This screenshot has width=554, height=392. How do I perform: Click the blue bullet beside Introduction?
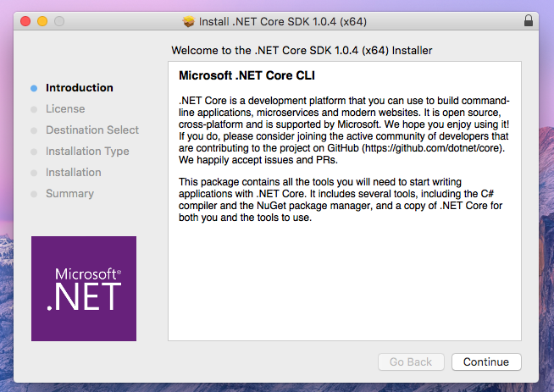click(34, 88)
